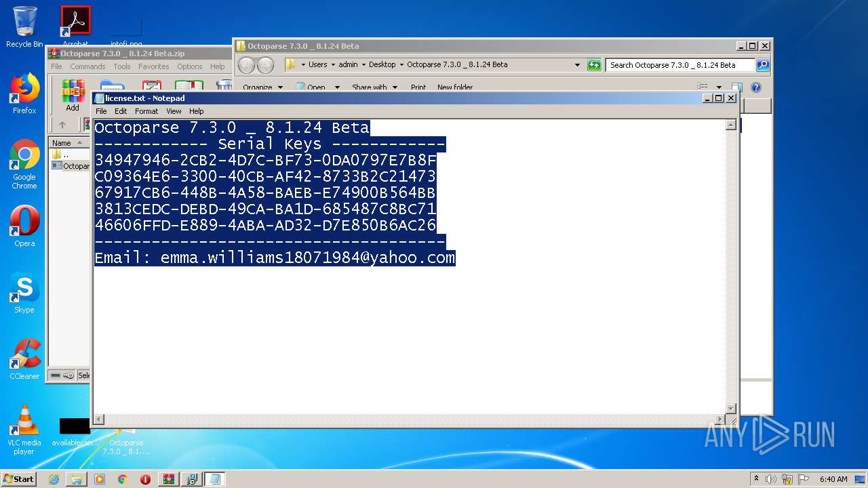Show hidden system tray icons
This screenshot has height=488, width=868.
757,479
